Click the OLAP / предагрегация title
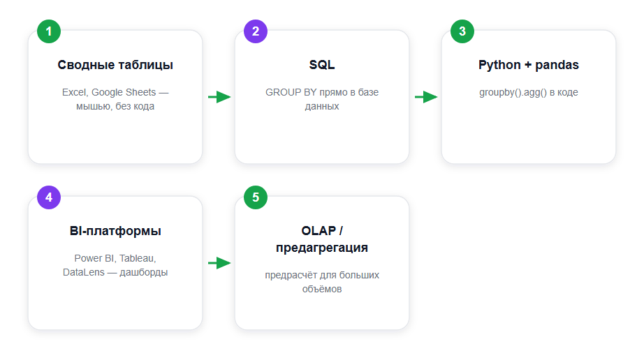644x360 pixels. click(322, 239)
